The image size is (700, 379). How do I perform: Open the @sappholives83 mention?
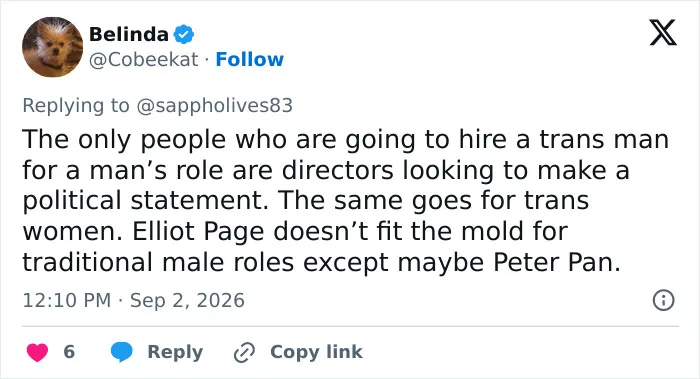click(214, 106)
